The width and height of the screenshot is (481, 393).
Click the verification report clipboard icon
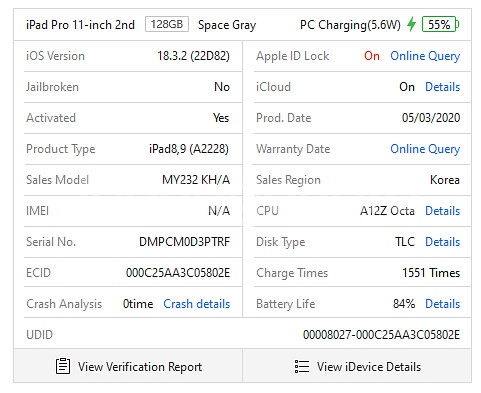click(x=63, y=366)
